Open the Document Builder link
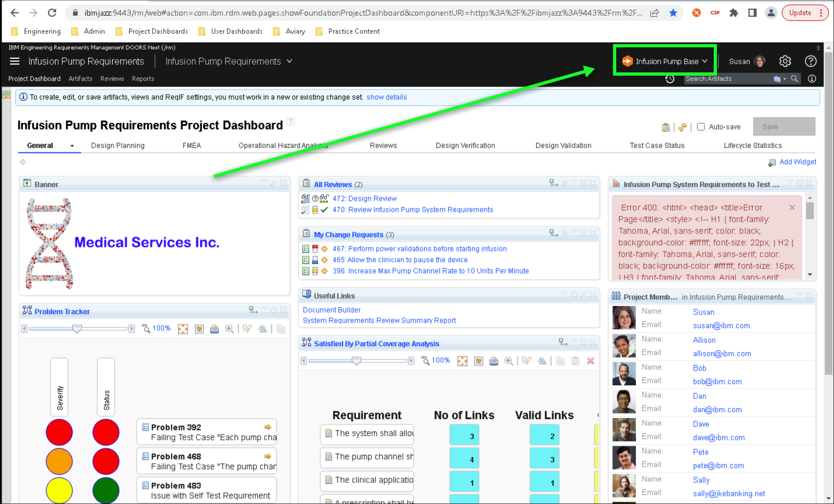This screenshot has width=834, height=504. [332, 310]
